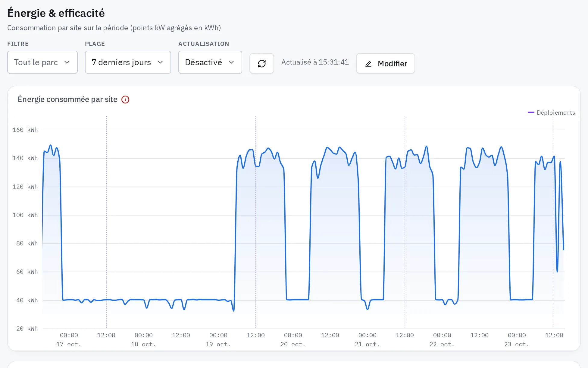Click the Actualisé à 15:31:41 timestamp
Image resolution: width=588 pixels, height=368 pixels.
click(x=315, y=62)
